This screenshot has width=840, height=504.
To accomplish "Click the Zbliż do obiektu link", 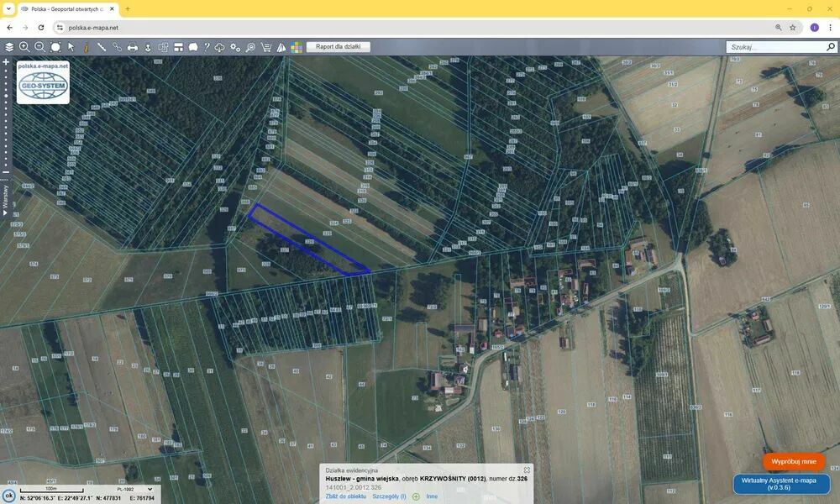I will (x=345, y=496).
